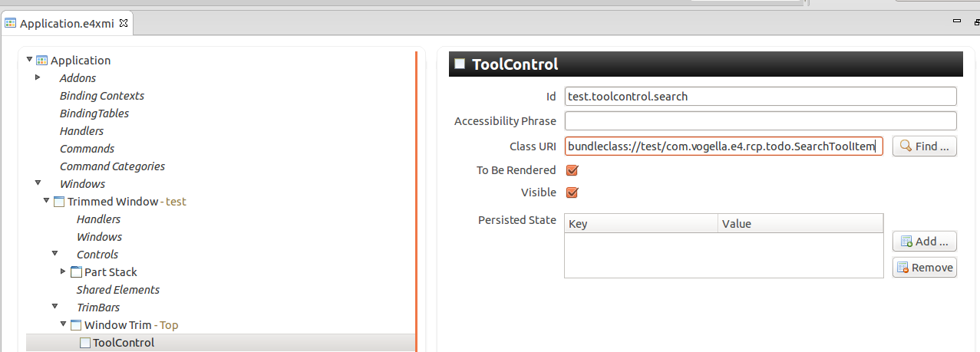Click the Part Stack icon
The height and width of the screenshot is (352, 980).
[x=76, y=272]
